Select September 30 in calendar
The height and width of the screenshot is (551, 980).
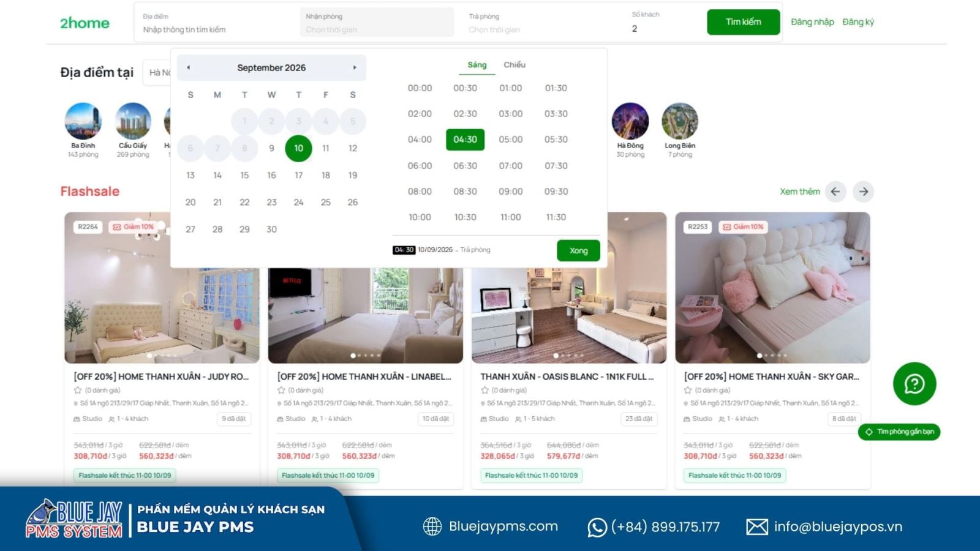[x=271, y=229]
